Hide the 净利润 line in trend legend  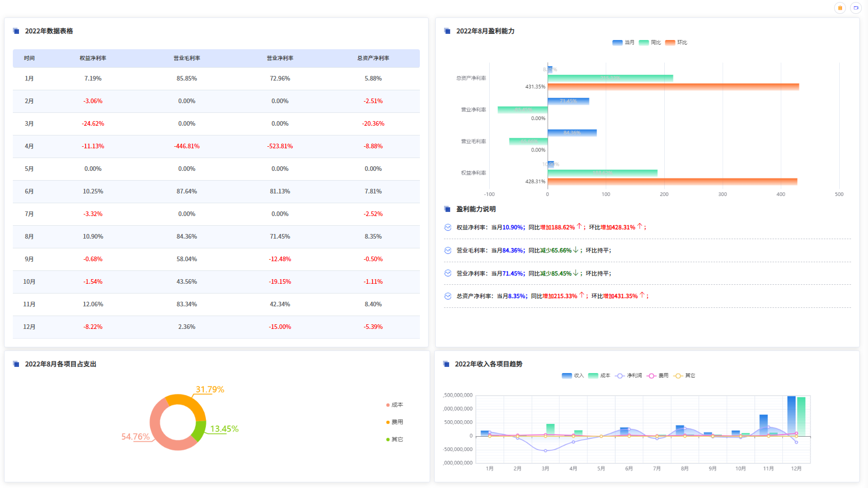[x=629, y=376]
